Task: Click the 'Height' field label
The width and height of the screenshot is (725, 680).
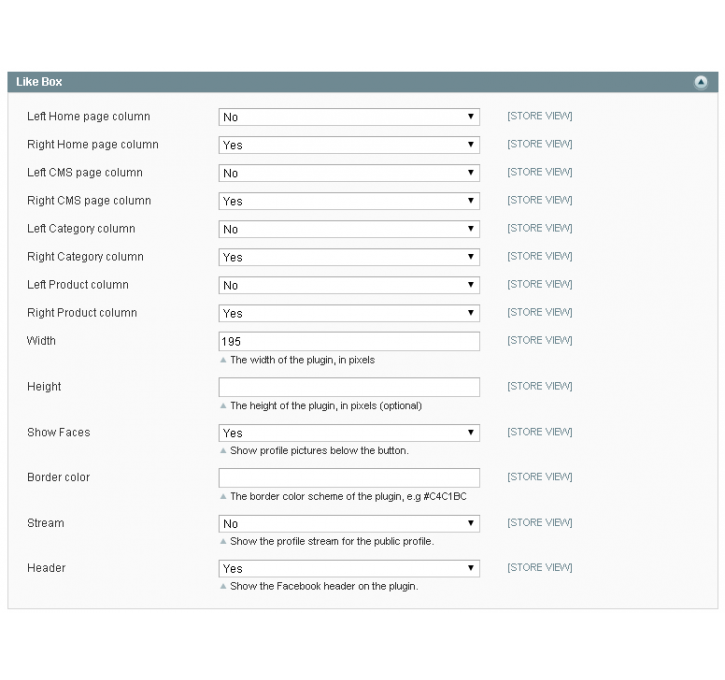Action: pyautogui.click(x=44, y=386)
